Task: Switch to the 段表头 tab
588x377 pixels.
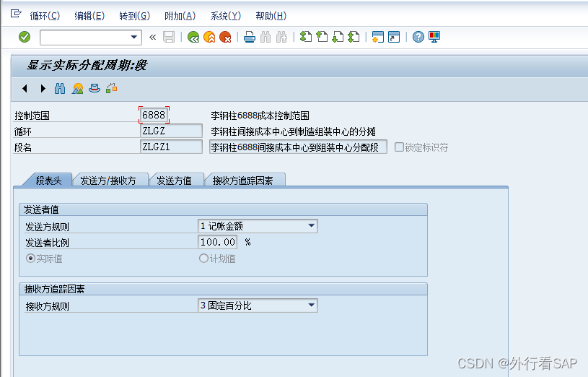Action: coord(48,181)
